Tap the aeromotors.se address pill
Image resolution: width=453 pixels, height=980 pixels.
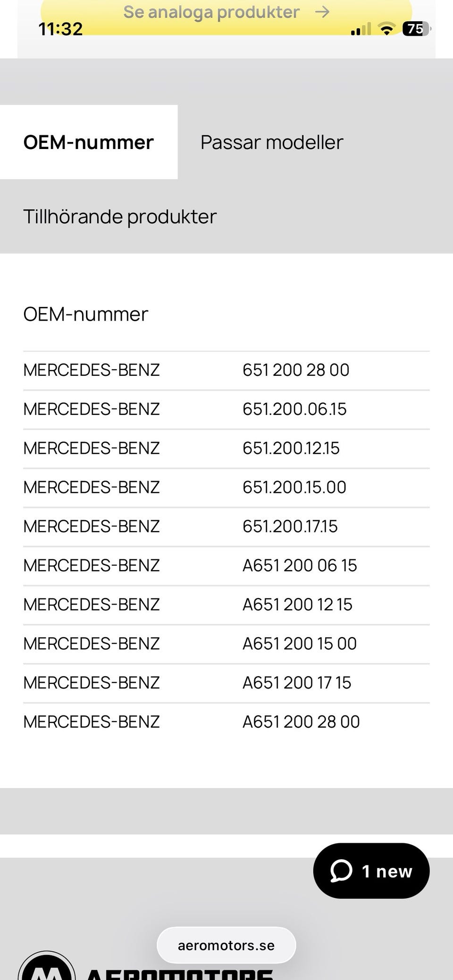click(x=226, y=945)
